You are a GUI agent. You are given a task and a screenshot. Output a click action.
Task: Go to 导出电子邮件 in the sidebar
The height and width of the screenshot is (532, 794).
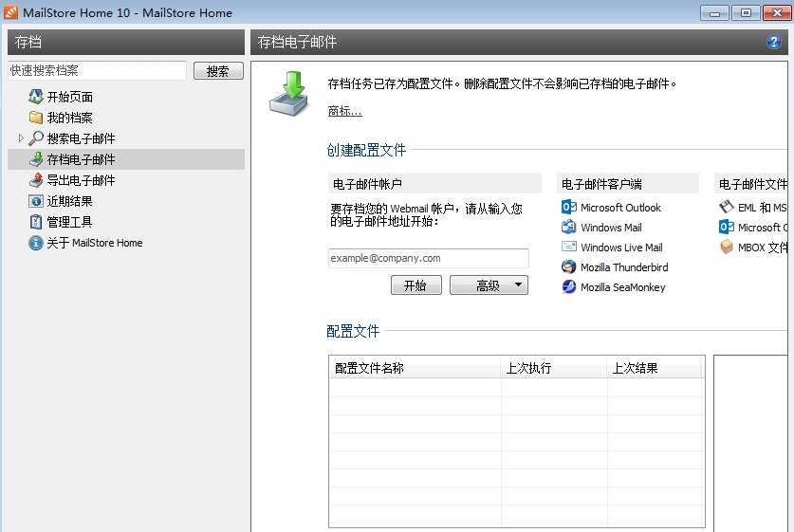coord(81,180)
